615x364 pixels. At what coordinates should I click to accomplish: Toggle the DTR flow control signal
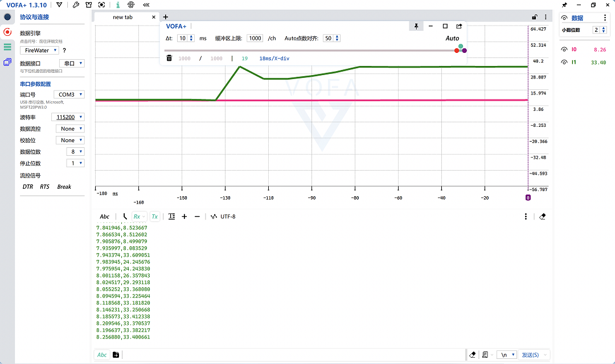(28, 187)
